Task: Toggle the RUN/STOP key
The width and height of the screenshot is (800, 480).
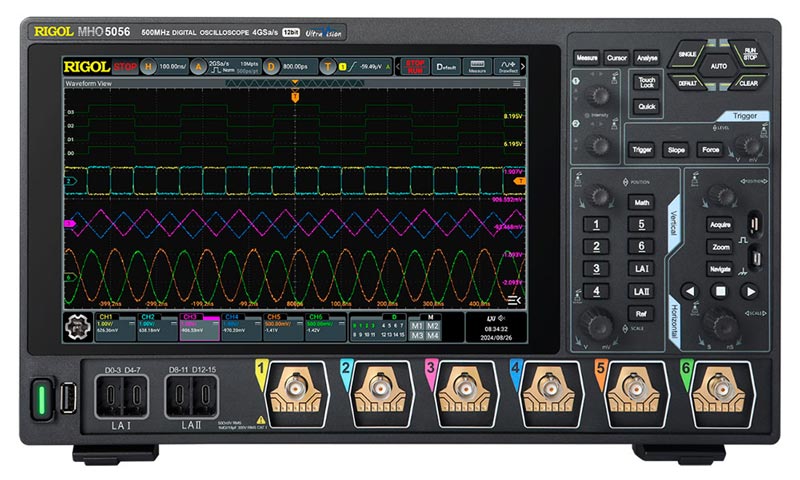Action: (x=750, y=54)
